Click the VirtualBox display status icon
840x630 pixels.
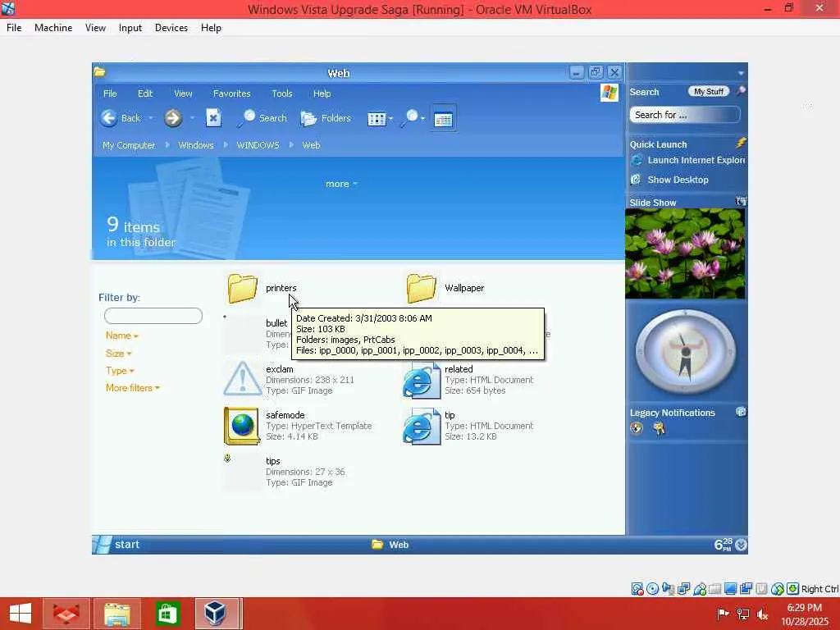coord(730,589)
